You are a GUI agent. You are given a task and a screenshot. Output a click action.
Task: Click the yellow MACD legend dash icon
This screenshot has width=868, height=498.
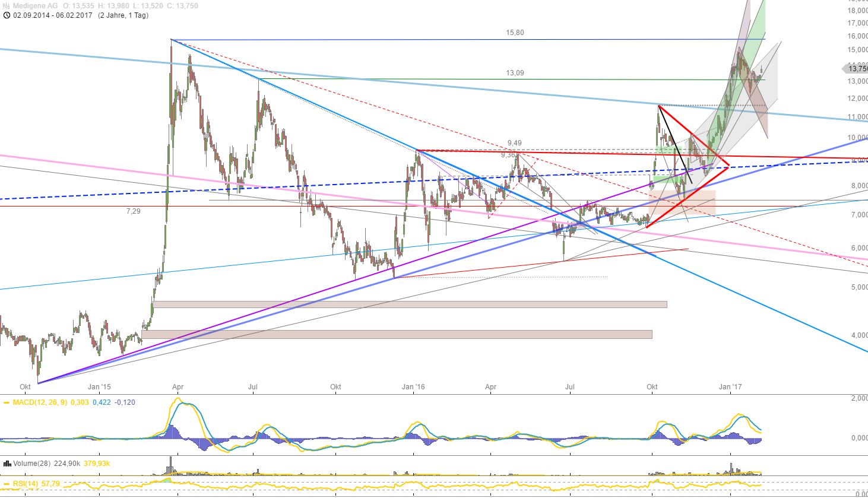click(7, 403)
